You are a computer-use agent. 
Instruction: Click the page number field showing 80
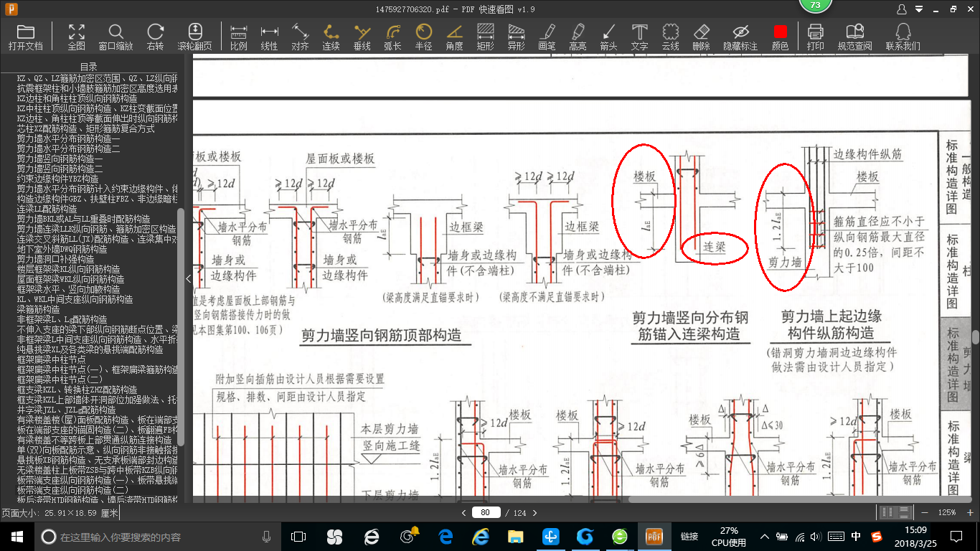tap(486, 512)
